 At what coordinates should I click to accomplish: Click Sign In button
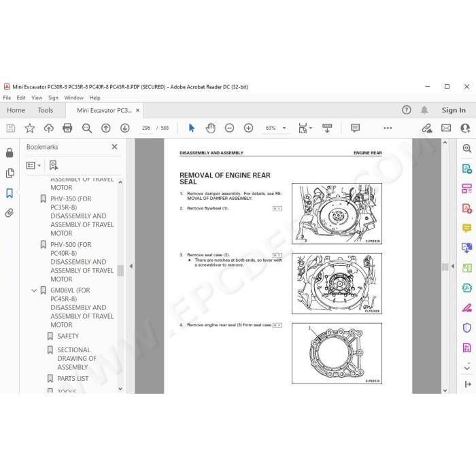[x=454, y=110]
